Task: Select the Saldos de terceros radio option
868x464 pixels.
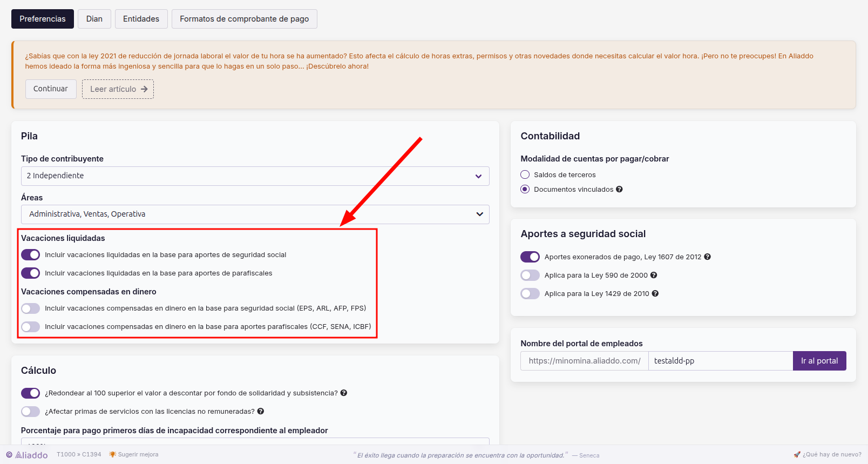Action: [525, 174]
